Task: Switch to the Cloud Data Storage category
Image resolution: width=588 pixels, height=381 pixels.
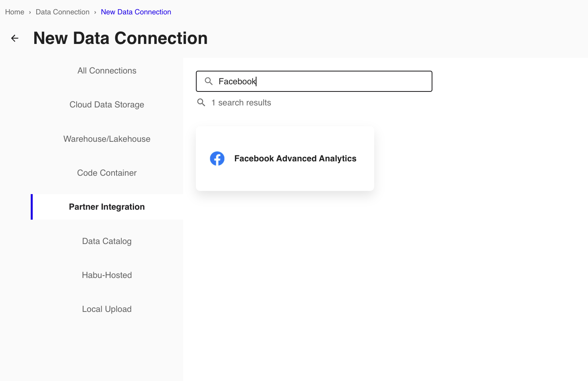Action: [107, 105]
